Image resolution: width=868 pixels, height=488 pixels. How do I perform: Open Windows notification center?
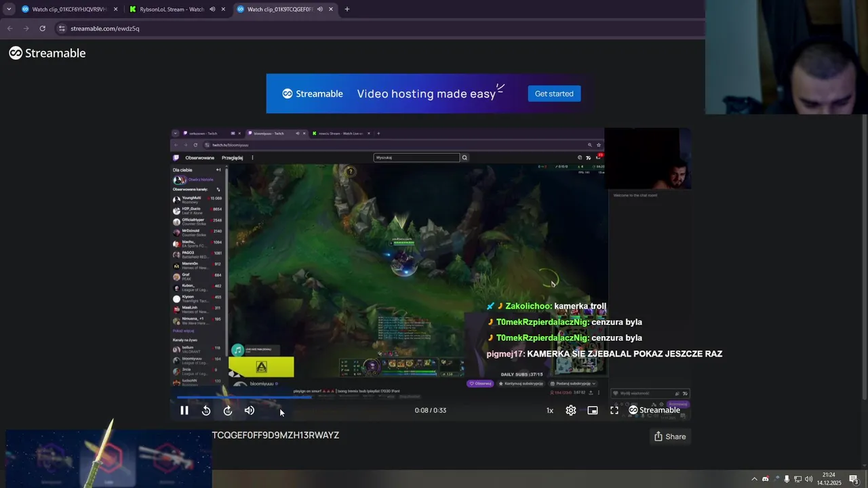854,479
